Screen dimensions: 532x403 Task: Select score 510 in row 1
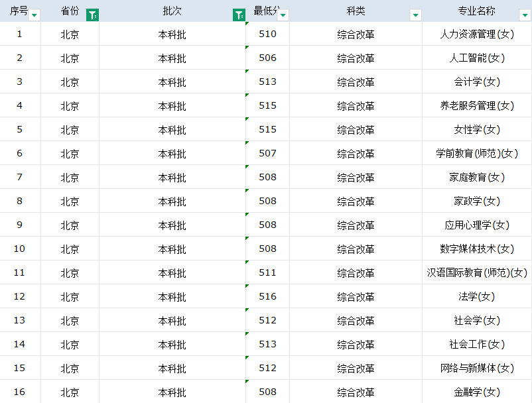click(268, 34)
